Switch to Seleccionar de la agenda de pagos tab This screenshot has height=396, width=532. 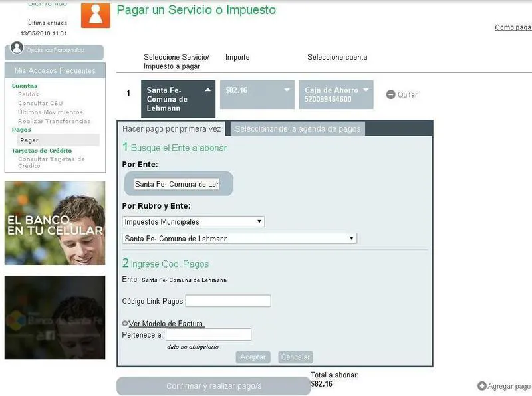297,129
